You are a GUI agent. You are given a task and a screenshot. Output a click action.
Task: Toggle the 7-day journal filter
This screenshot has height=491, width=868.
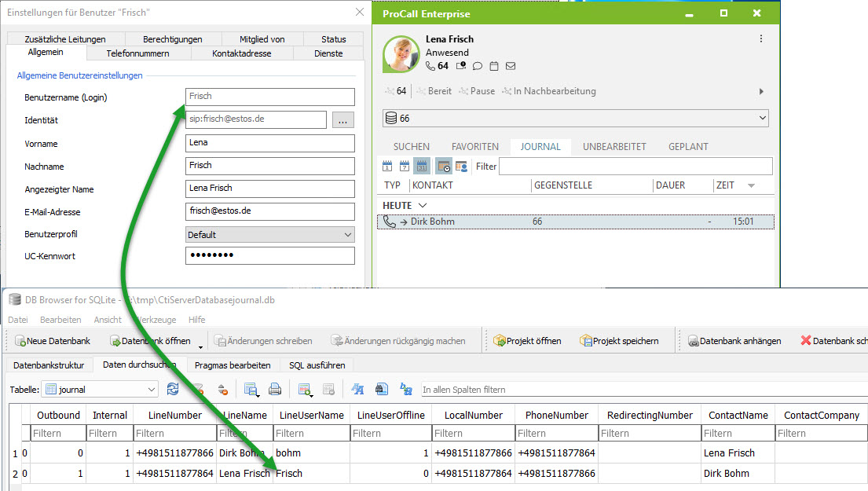(x=405, y=167)
